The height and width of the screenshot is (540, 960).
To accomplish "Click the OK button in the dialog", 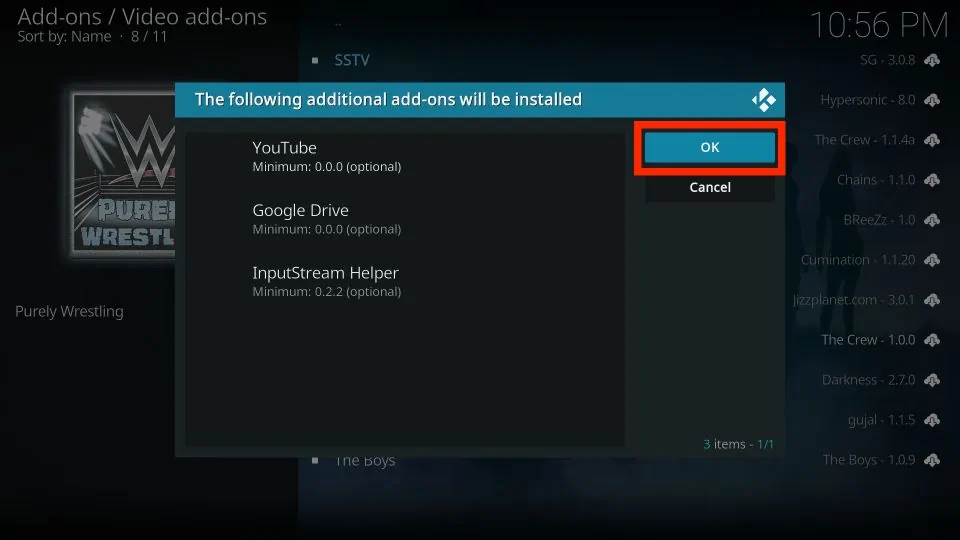I will click(x=709, y=147).
